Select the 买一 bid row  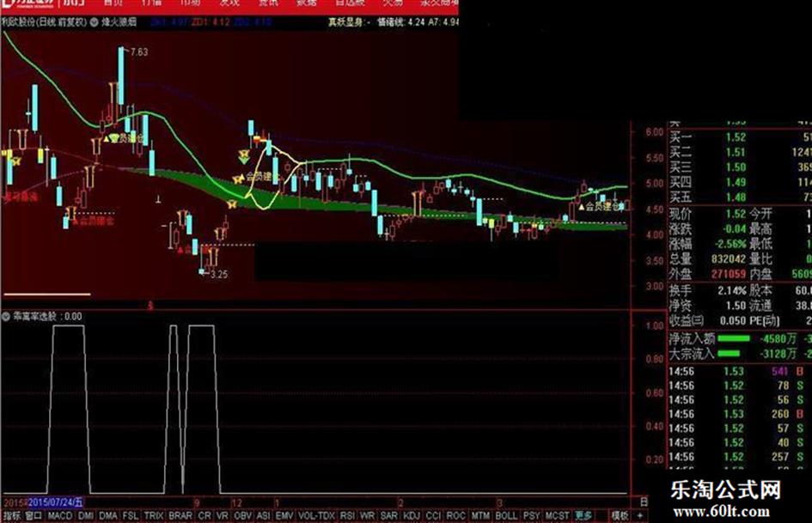pos(741,137)
